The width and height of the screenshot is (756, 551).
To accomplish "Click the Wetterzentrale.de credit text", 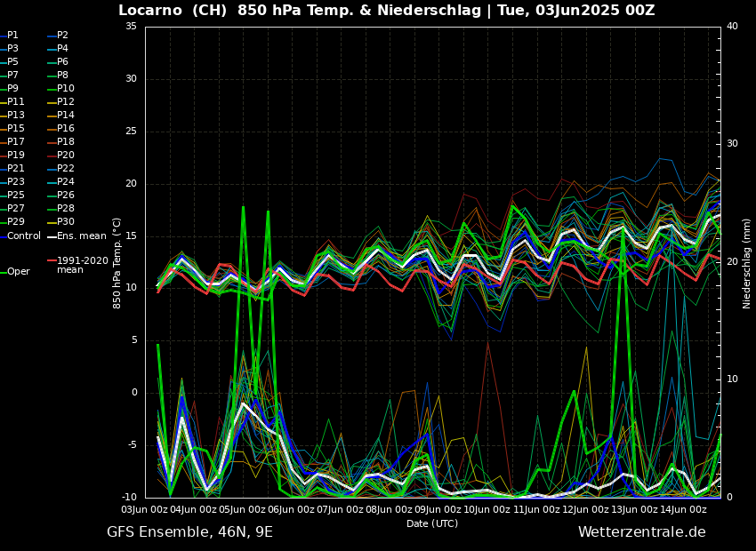I will click(x=642, y=532).
